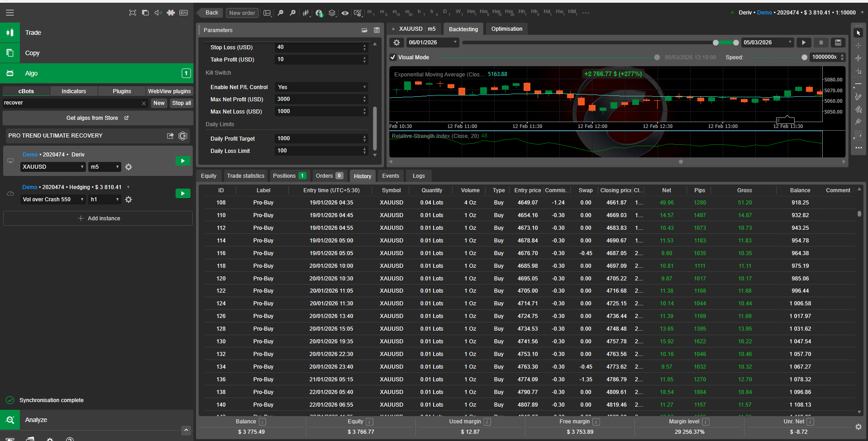Switch to the Optimisation tab
Viewport: 868px width, 441px height.
click(x=506, y=29)
